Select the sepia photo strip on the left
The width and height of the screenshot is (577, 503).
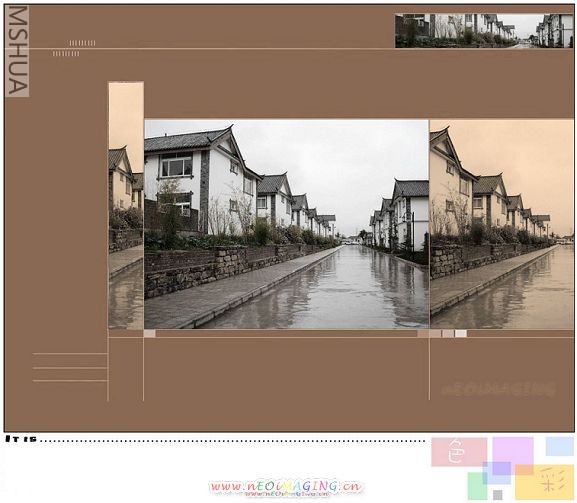126,206
